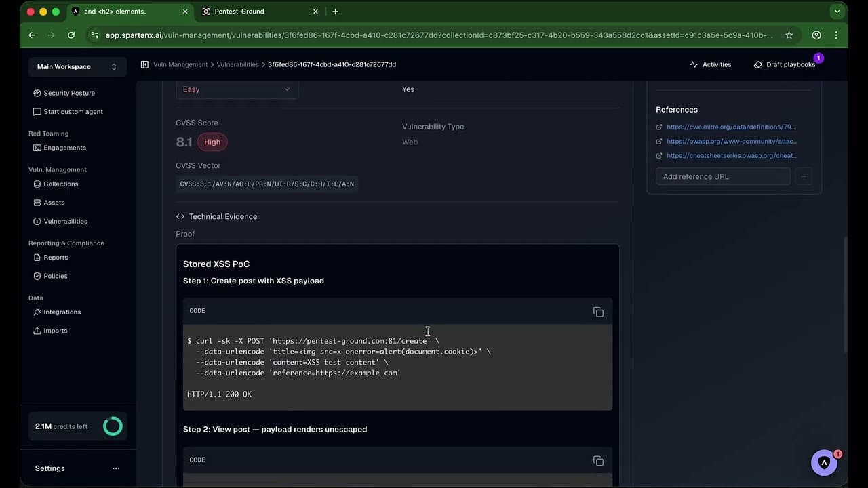The height and width of the screenshot is (488, 868).
Task: Open the Reports sidebar item
Action: point(56,258)
